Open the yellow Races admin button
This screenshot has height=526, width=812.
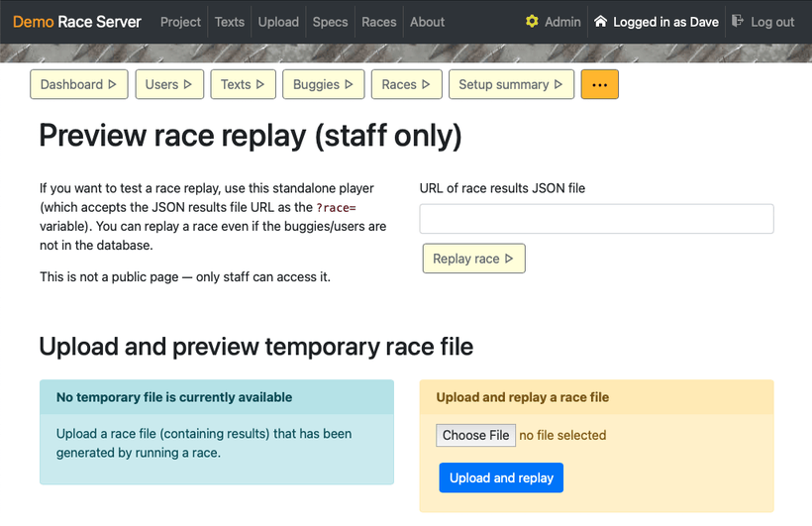point(407,84)
